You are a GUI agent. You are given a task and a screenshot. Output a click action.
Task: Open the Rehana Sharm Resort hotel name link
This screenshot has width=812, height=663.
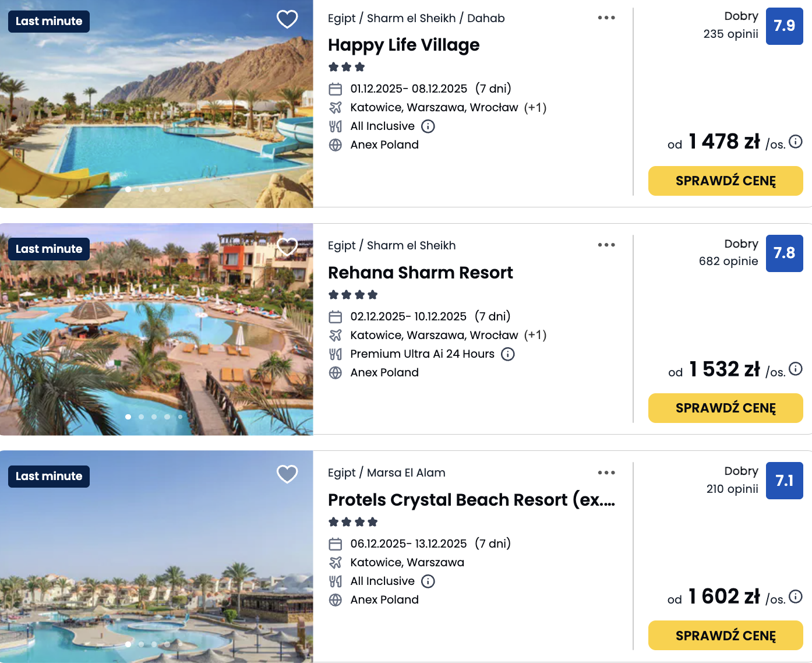click(421, 273)
